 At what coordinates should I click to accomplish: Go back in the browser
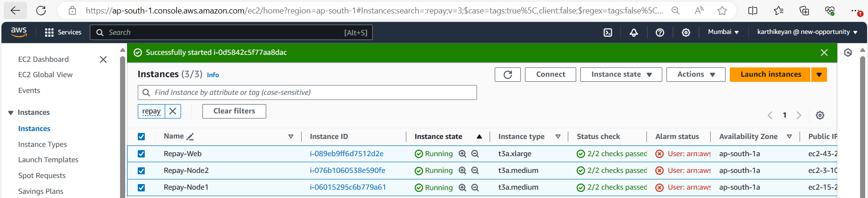(15, 11)
